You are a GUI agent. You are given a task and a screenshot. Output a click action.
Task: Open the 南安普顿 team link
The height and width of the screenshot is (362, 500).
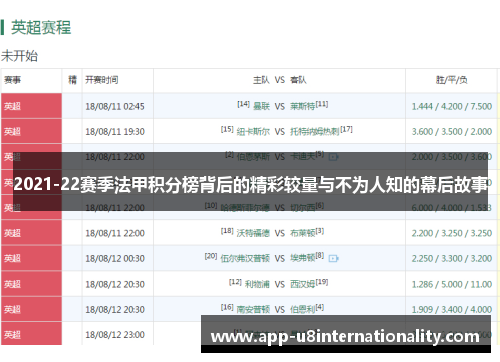coord(253,310)
